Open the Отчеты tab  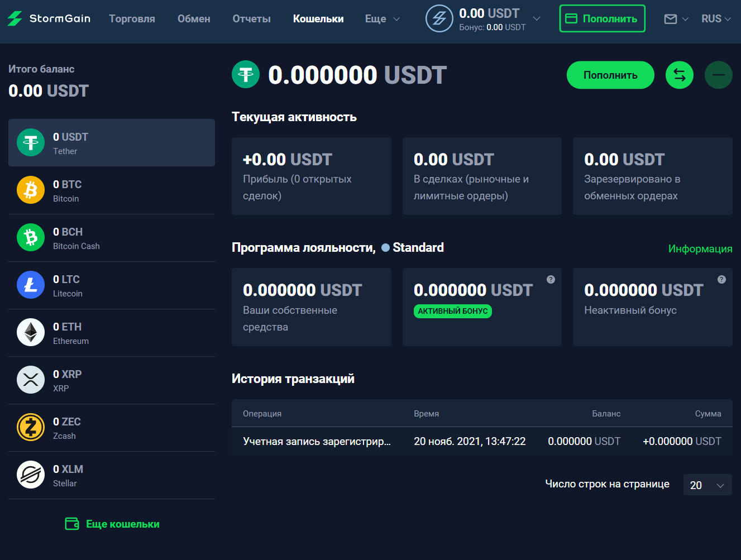point(251,19)
